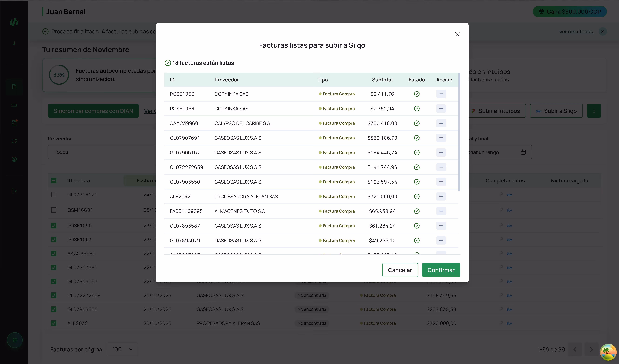The height and width of the screenshot is (364, 619).
Task: Check the QSM46681 invoice checkbox
Action: pyautogui.click(x=54, y=210)
